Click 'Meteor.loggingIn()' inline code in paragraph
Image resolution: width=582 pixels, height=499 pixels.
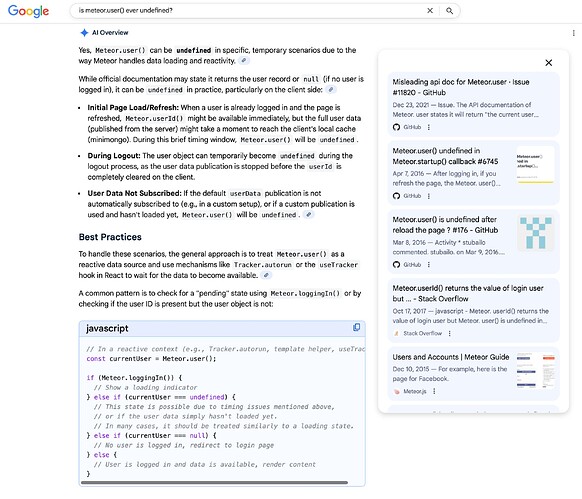pos(305,293)
